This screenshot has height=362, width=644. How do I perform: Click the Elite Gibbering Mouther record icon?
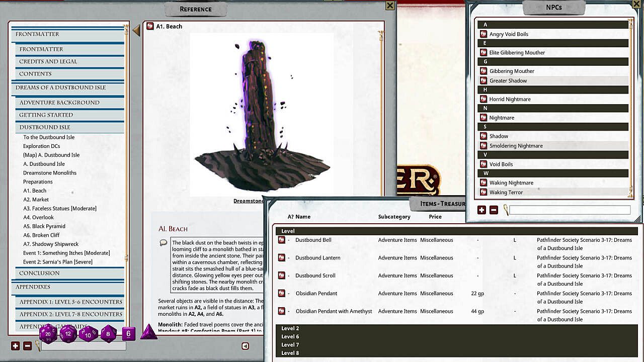[x=483, y=52]
